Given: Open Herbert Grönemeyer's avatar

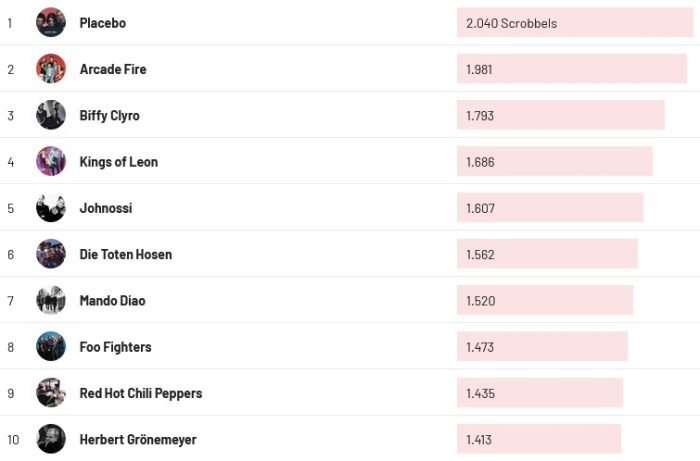Looking at the screenshot, I should click(51, 439).
